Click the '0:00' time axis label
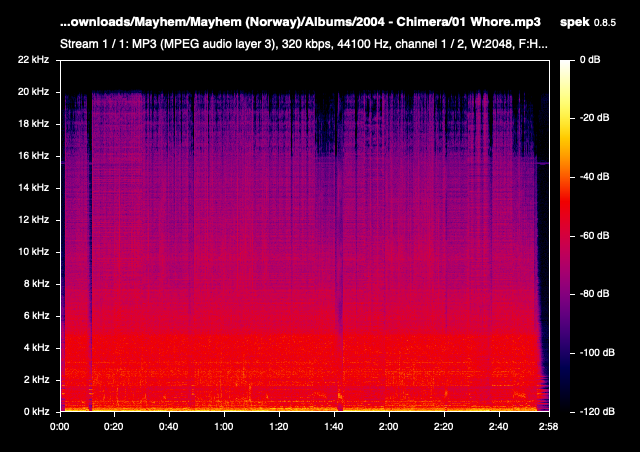Image resolution: width=640 pixels, height=452 pixels. point(60,427)
